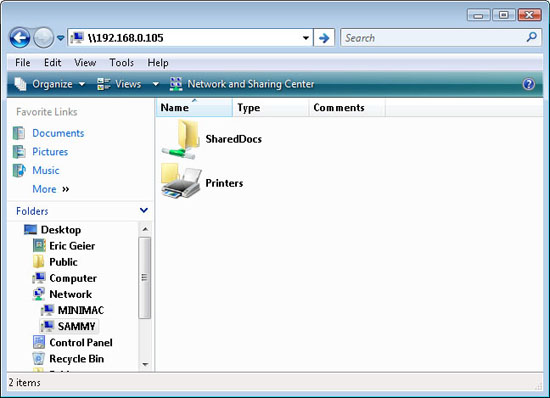Select Control Panel in the folder tree

pyautogui.click(x=81, y=343)
